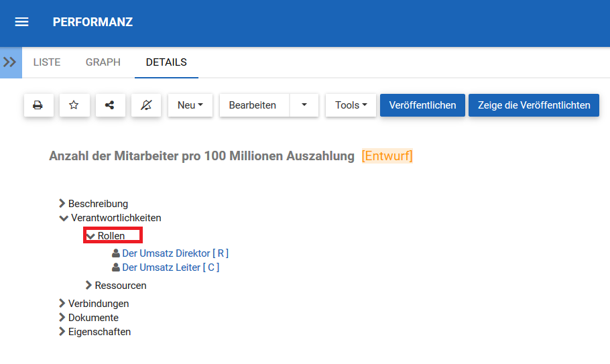Toggle the notification bell icon

146,105
